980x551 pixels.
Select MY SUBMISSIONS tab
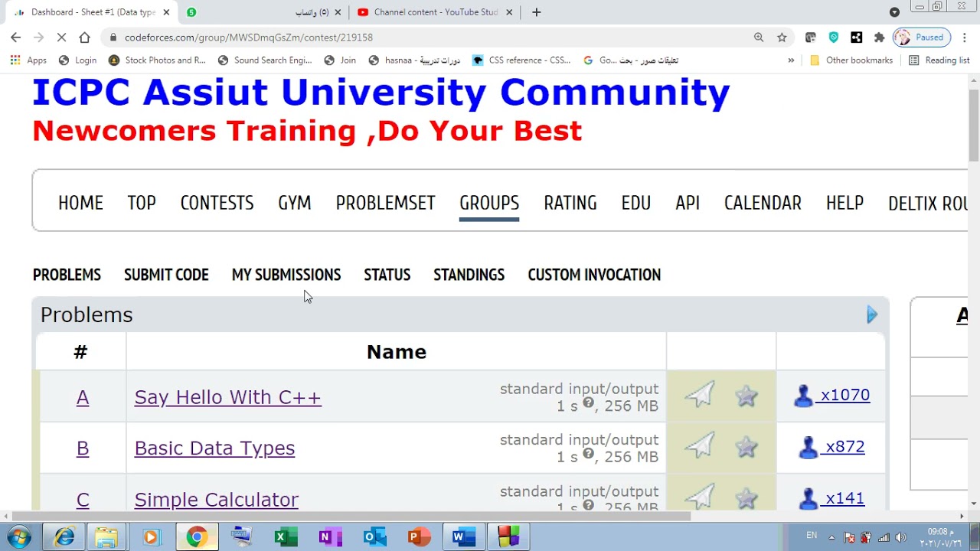pyautogui.click(x=286, y=275)
